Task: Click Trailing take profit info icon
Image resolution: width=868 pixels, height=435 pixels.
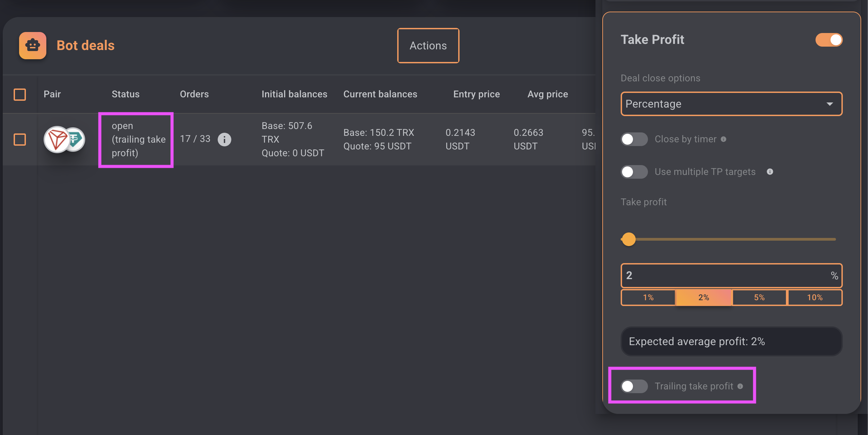Action: point(740,386)
